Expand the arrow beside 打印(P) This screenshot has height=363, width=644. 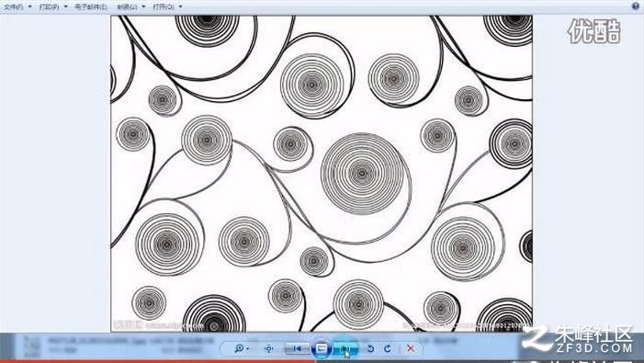pos(66,7)
